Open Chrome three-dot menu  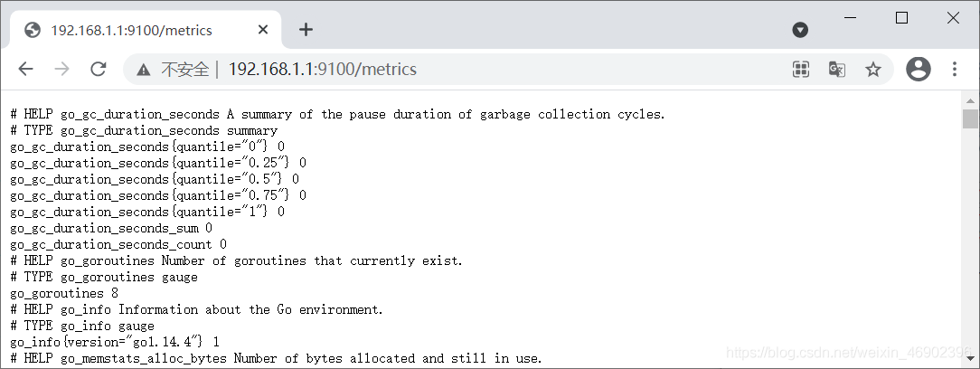point(955,69)
